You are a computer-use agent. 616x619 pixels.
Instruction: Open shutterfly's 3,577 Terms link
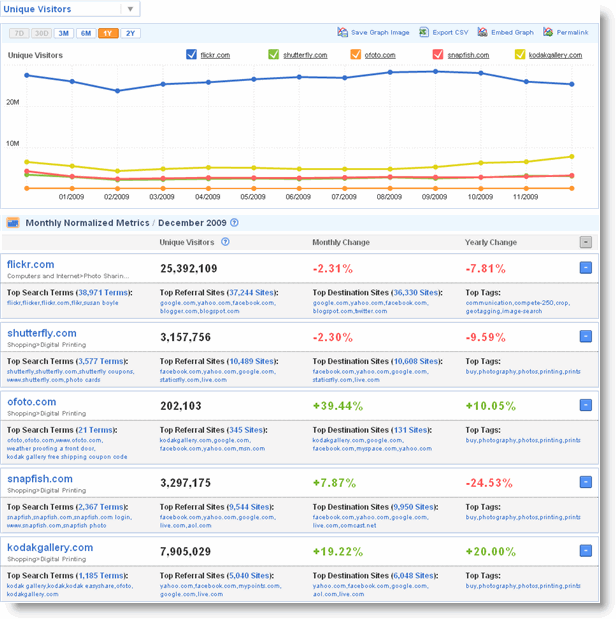[101, 361]
